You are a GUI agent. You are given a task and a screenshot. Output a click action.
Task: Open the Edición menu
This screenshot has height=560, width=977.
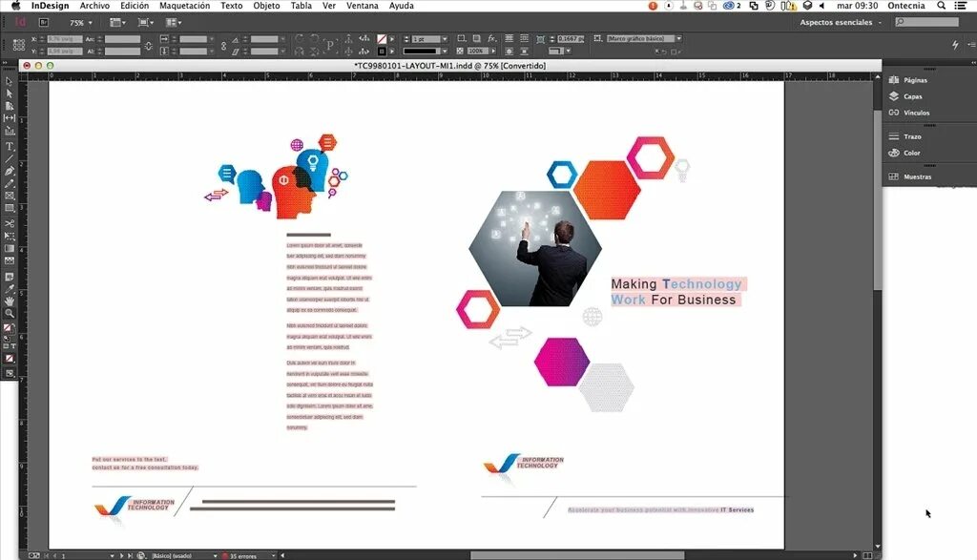click(x=135, y=6)
